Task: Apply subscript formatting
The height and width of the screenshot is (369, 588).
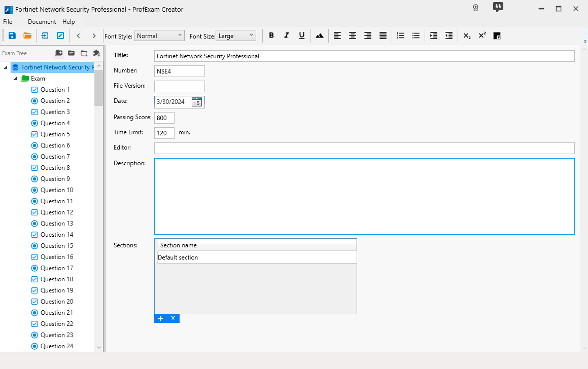Action: click(x=467, y=36)
